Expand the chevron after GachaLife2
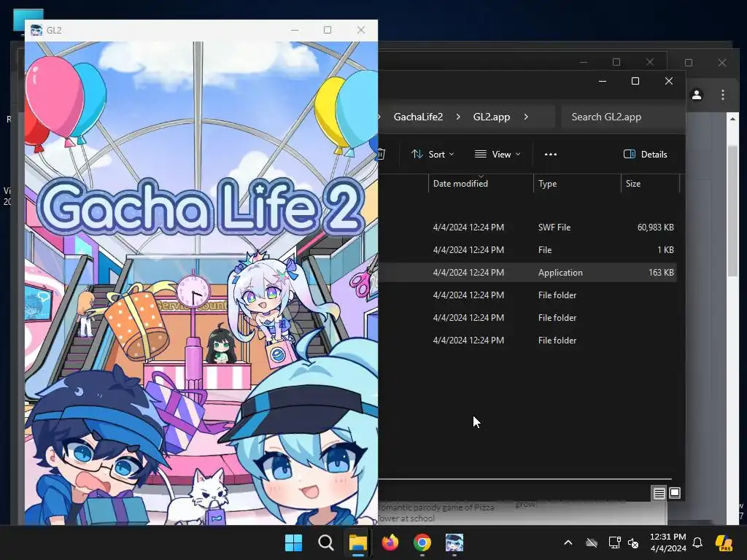Image resolution: width=747 pixels, height=560 pixels. click(x=458, y=117)
